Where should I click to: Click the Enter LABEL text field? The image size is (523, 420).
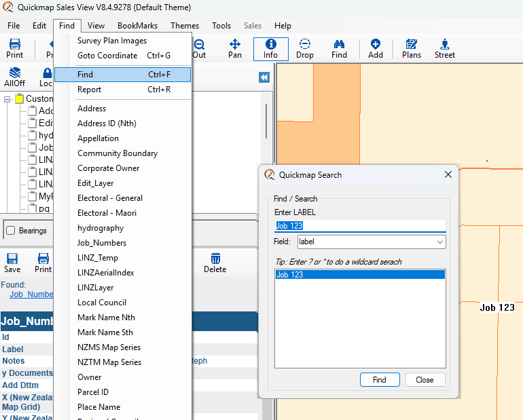pos(359,226)
